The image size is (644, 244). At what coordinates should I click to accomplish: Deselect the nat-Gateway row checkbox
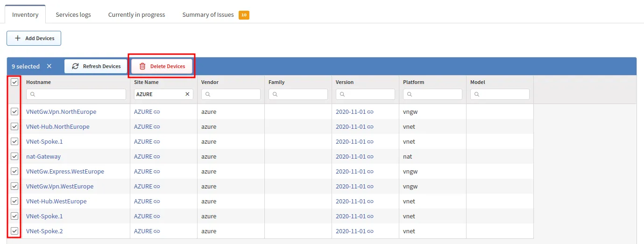14,156
